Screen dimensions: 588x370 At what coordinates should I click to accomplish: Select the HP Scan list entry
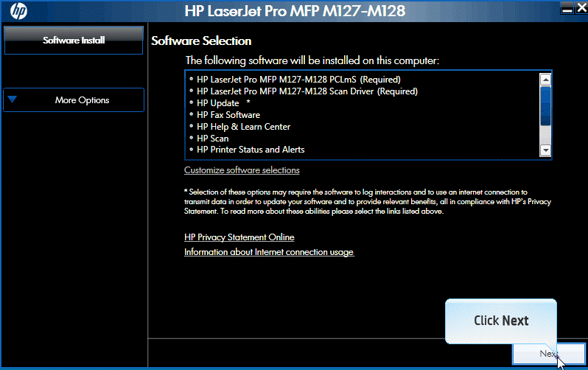[213, 139]
